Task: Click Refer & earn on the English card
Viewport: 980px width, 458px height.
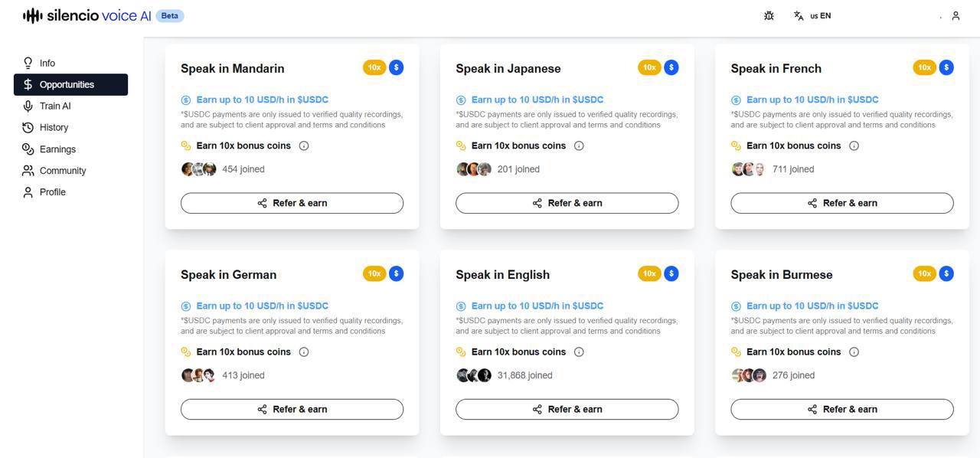Action: click(567, 409)
